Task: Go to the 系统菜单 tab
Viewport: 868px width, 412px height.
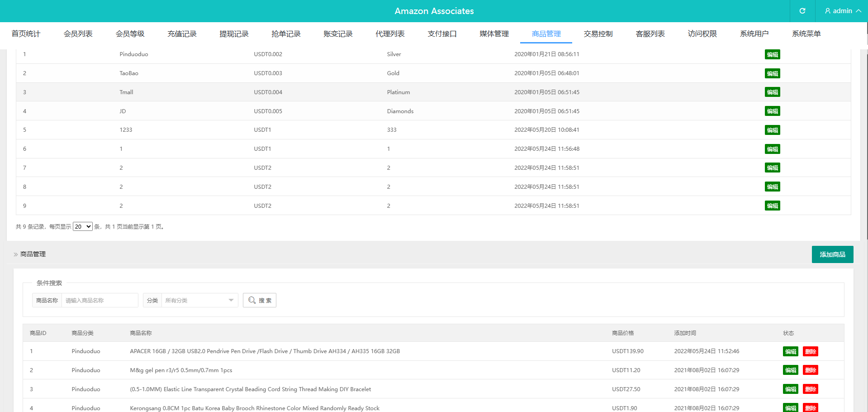Action: click(x=806, y=34)
